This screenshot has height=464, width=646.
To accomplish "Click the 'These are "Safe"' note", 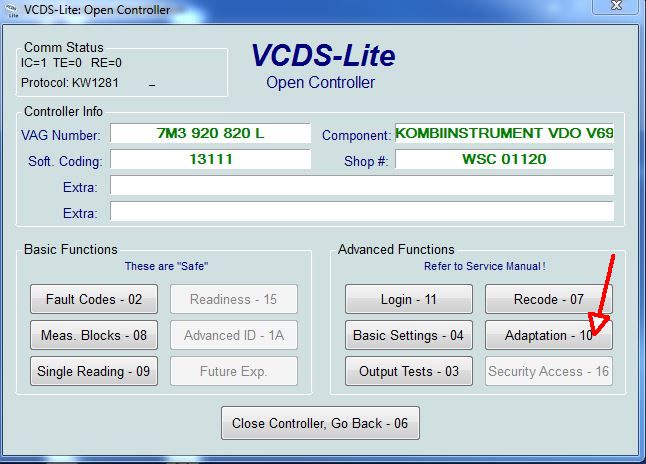I will coord(166,266).
